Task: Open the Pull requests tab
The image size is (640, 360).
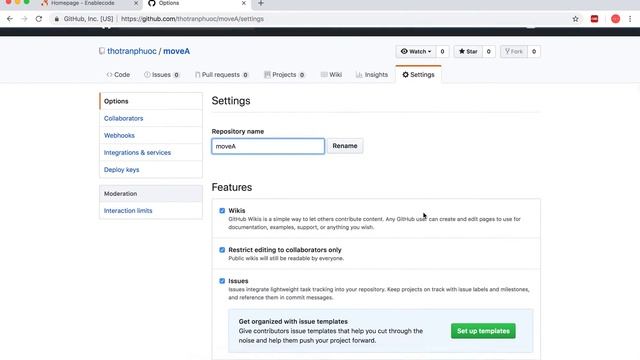Action: tap(221, 75)
